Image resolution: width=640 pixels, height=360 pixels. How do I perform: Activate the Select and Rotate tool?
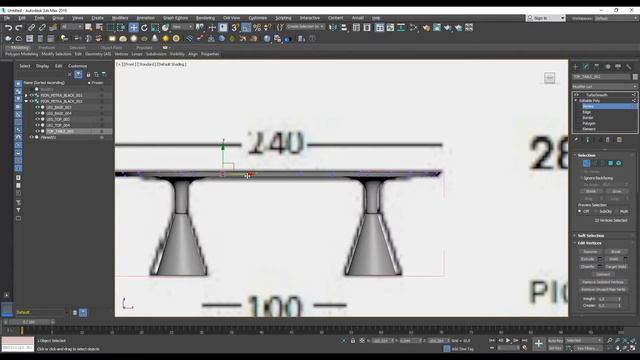(144, 28)
